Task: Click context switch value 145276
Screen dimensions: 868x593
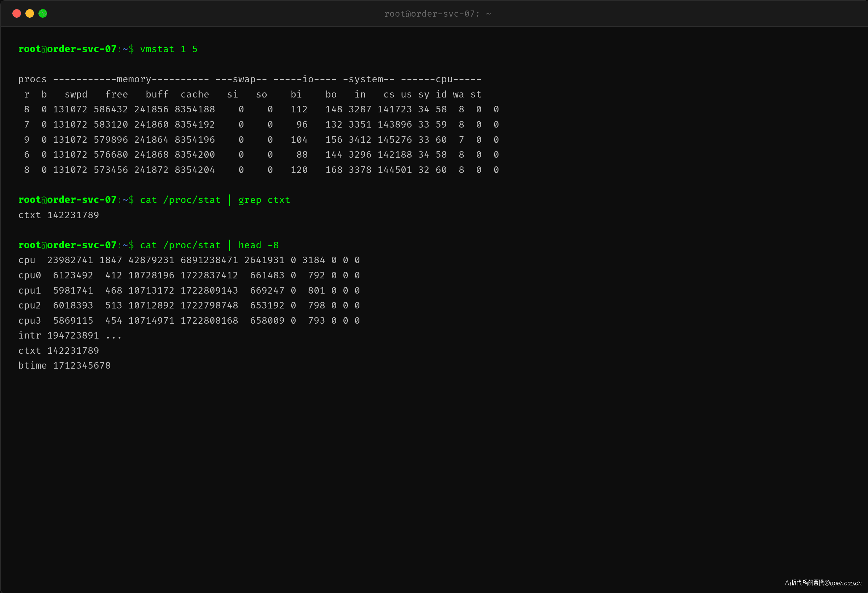Action: click(395, 140)
